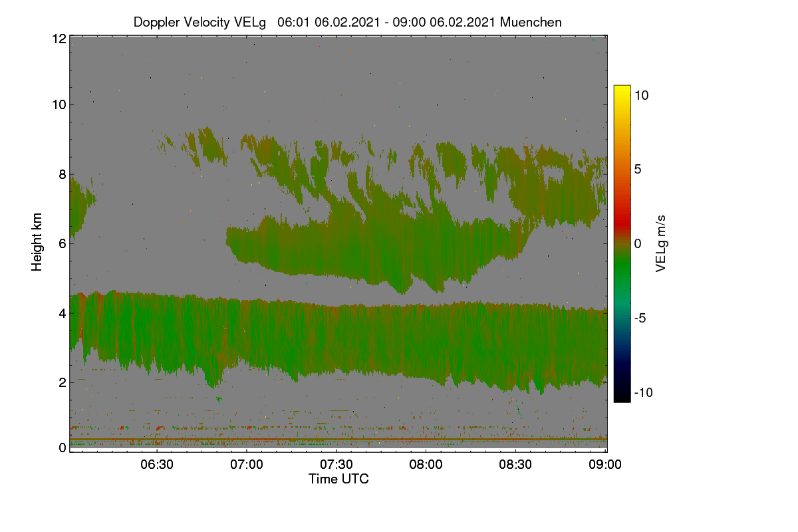Click the 09:00 time axis label
This screenshot has height=532, width=798.
tap(606, 464)
